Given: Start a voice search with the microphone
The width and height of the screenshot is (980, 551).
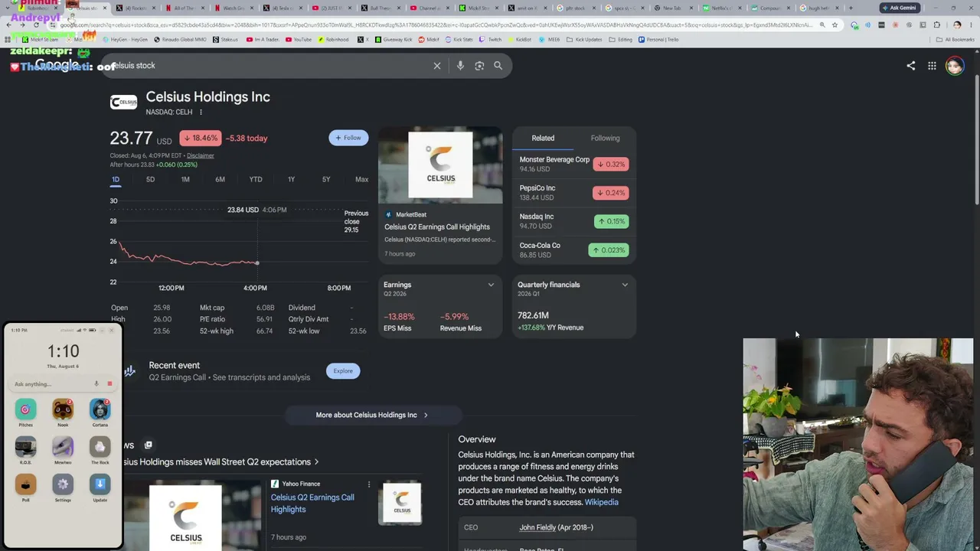Looking at the screenshot, I should (x=460, y=66).
